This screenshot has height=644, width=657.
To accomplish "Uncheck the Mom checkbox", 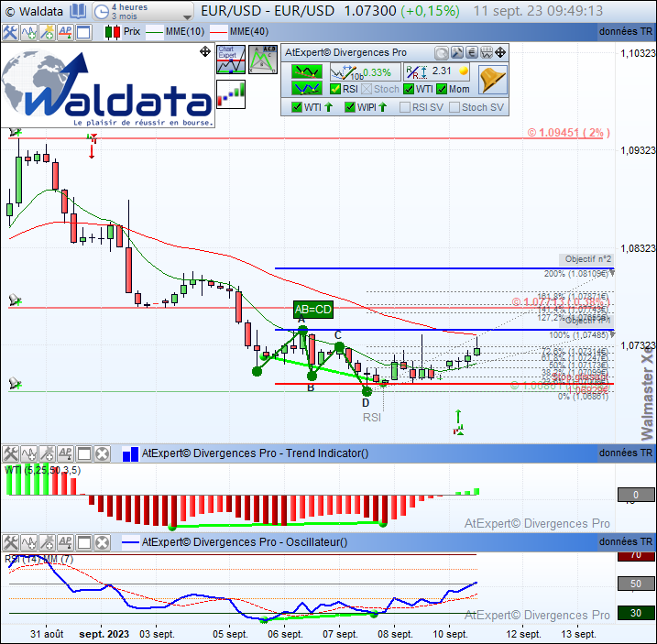I will 442,89.
